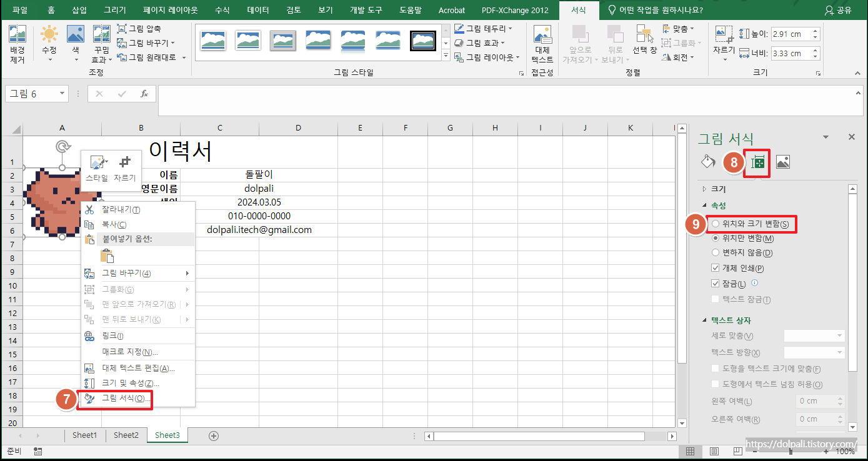Viewport: 868px width, 461px height.
Task: Click the Insert Function fx icon
Action: coord(144,94)
